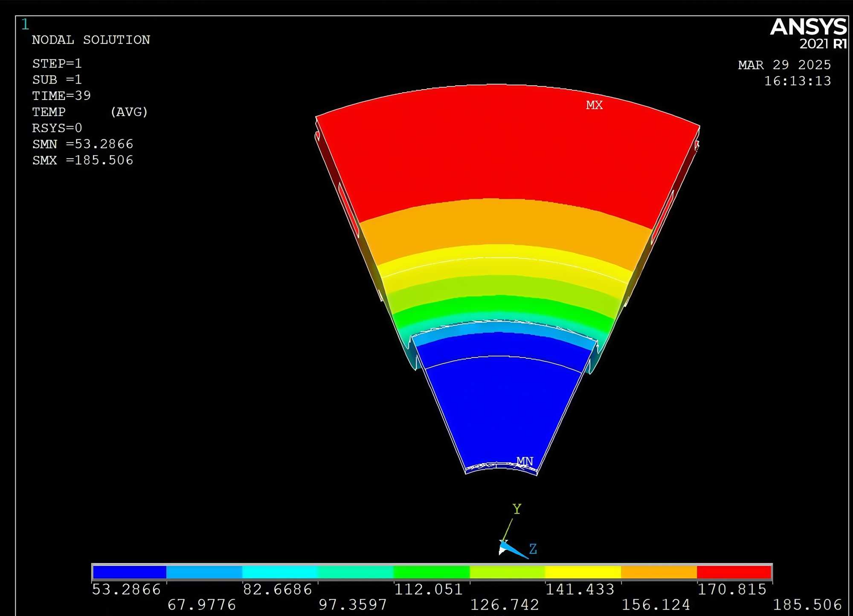853x616 pixels.
Task: Click the SMN =53.2866 value text
Action: [x=83, y=144]
